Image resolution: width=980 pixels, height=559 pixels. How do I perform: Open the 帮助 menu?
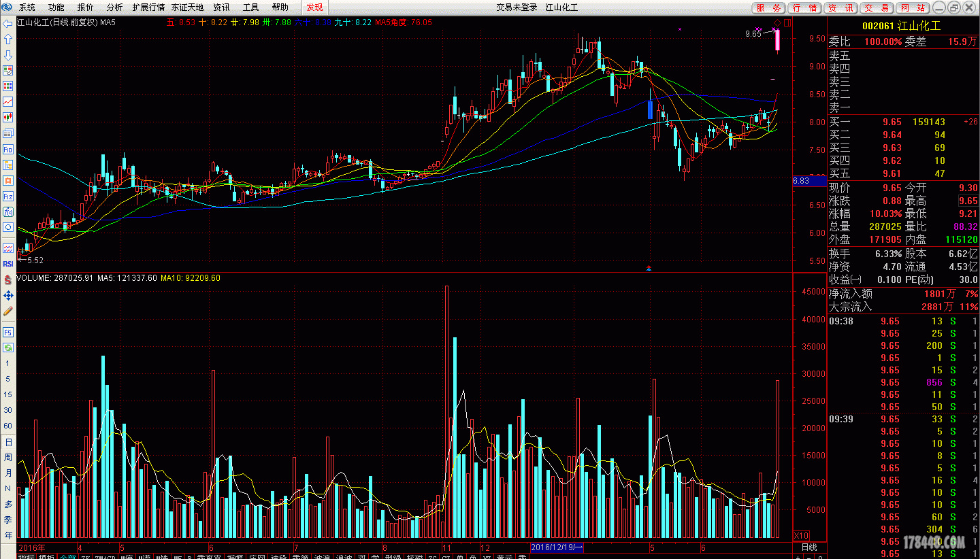click(280, 7)
